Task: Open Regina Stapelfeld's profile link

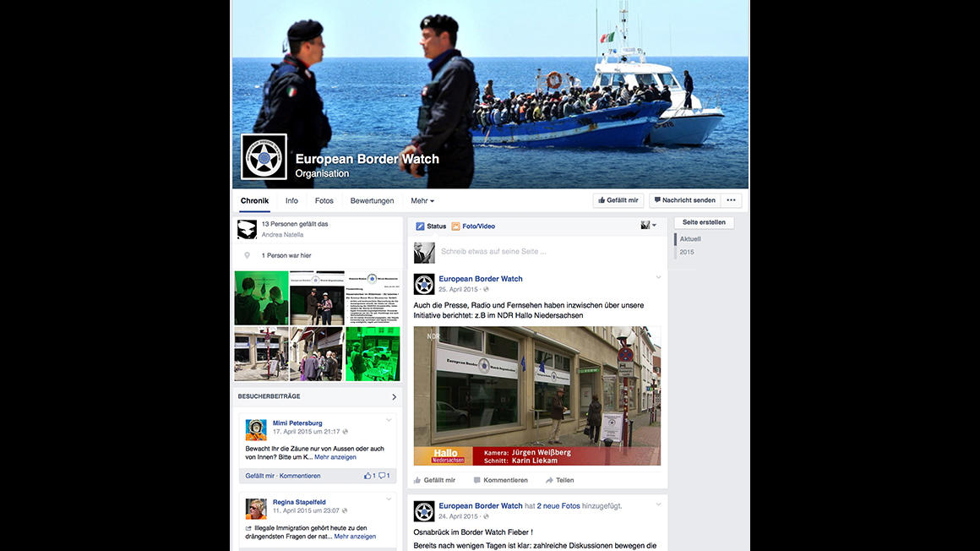Action: [x=299, y=502]
